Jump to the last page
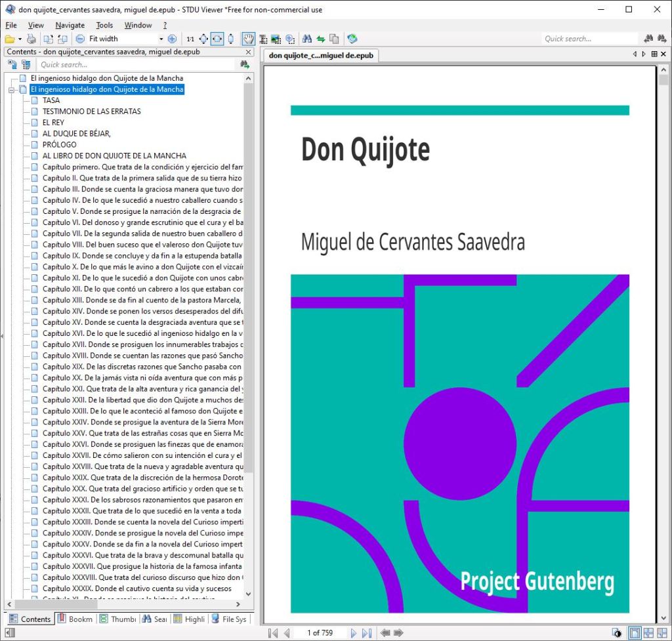This screenshot has width=672, height=641. [367, 633]
